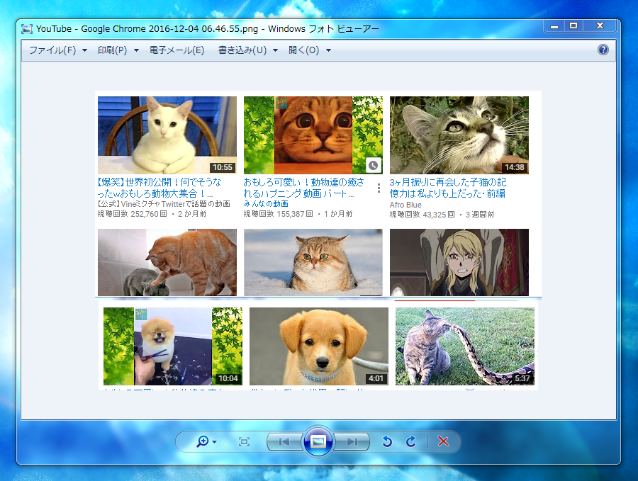Delete the current image with red X
Viewport: 638px width, 481px height.
click(442, 441)
